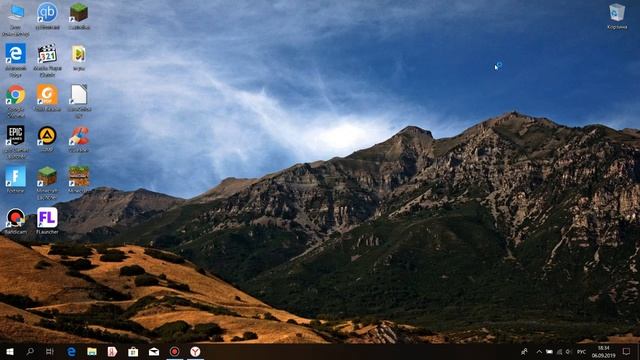
Task: Expand hidden system tray icons chevron
Action: pos(539,351)
